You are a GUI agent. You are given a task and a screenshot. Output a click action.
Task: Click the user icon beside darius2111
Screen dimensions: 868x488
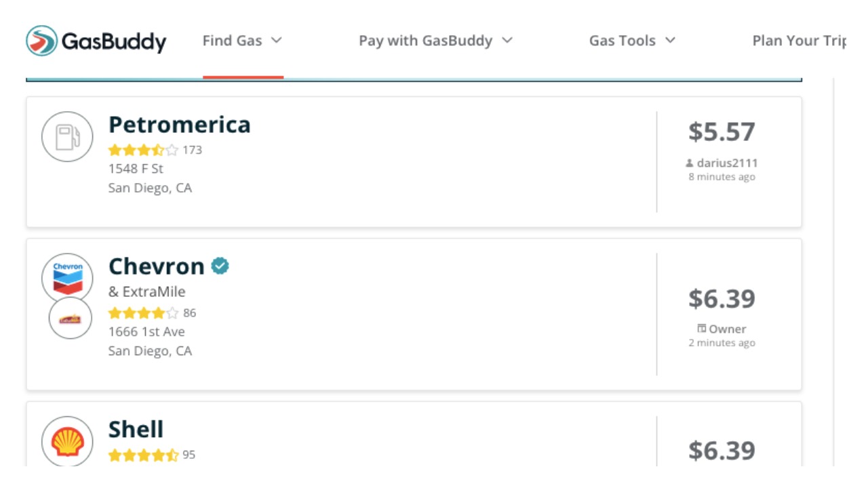click(690, 163)
